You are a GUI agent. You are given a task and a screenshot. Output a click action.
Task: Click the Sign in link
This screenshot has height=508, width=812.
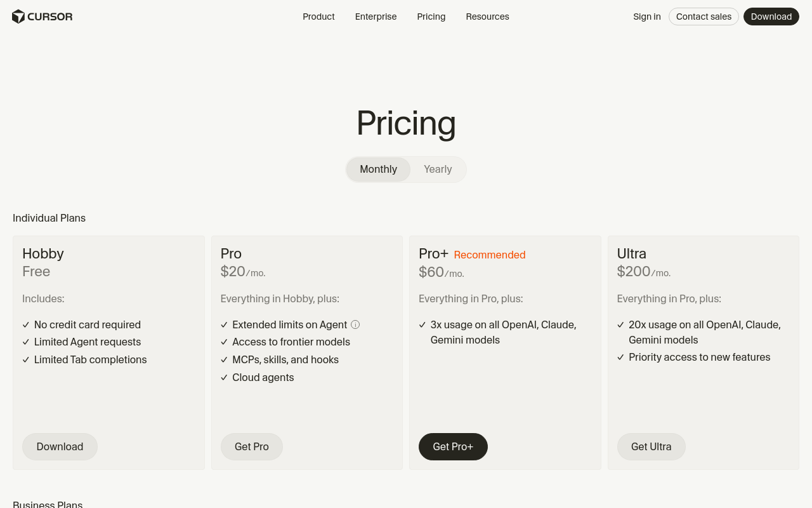coord(646,17)
